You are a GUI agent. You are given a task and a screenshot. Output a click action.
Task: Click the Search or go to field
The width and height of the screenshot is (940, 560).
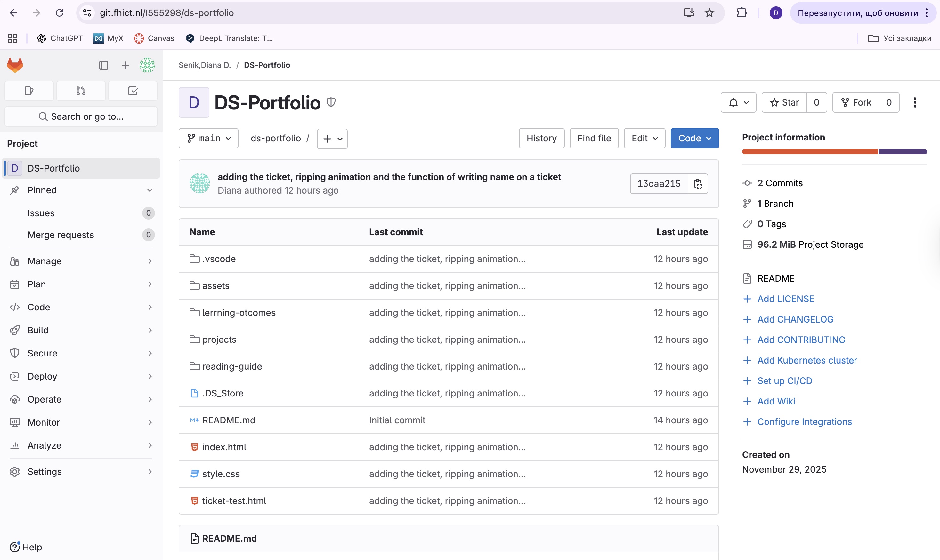(x=81, y=116)
